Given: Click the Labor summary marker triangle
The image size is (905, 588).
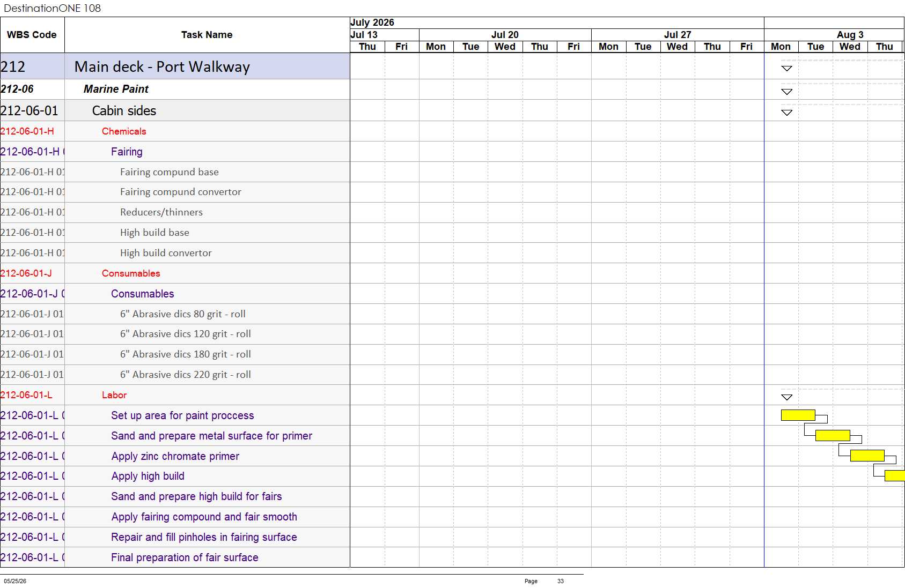Looking at the screenshot, I should (x=786, y=397).
